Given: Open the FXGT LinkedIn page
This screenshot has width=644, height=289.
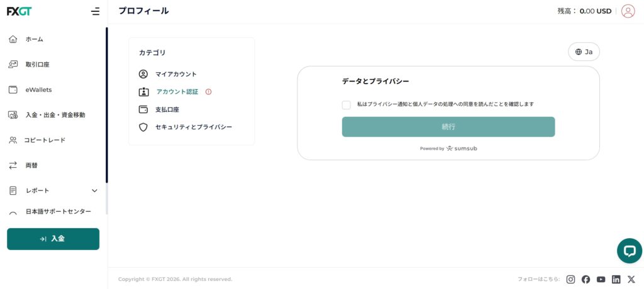Looking at the screenshot, I should click(616, 280).
